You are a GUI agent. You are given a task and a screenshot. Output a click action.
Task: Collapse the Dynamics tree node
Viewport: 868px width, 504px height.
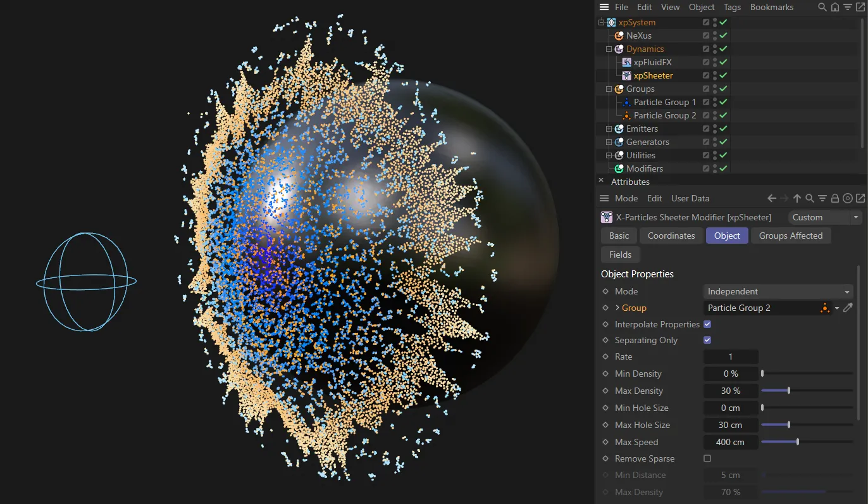point(609,49)
